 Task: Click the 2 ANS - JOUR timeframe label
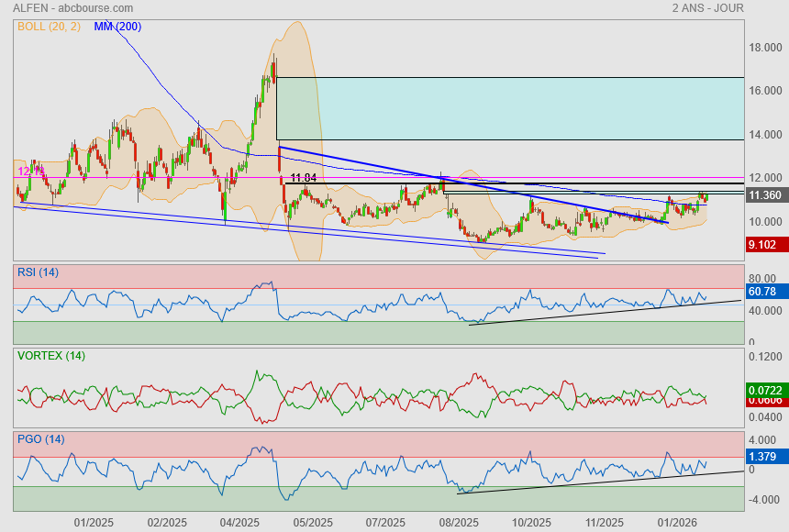point(707,8)
